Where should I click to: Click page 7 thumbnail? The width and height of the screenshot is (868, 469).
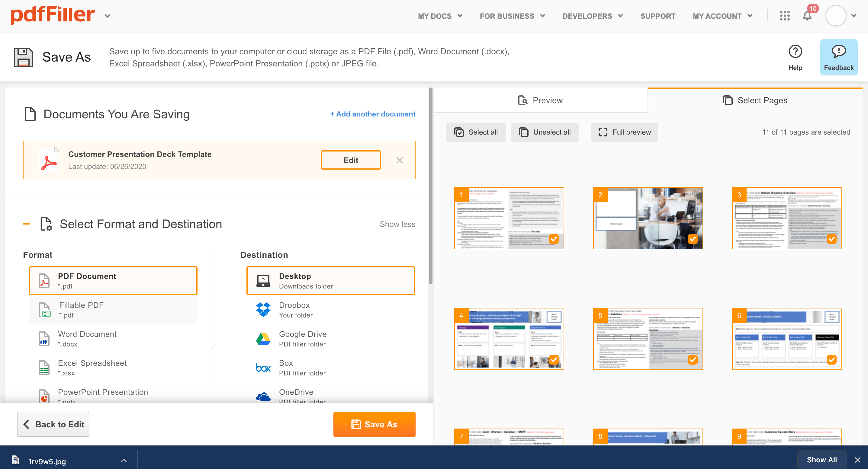point(509,437)
